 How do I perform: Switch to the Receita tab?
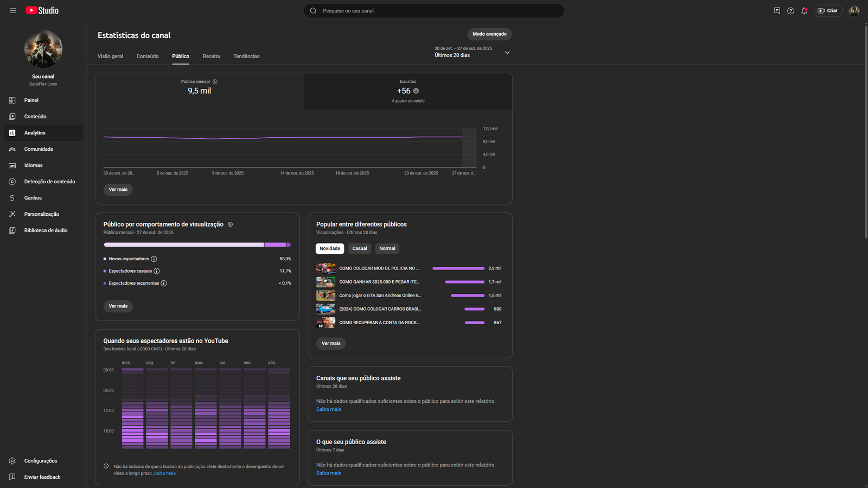pyautogui.click(x=211, y=56)
